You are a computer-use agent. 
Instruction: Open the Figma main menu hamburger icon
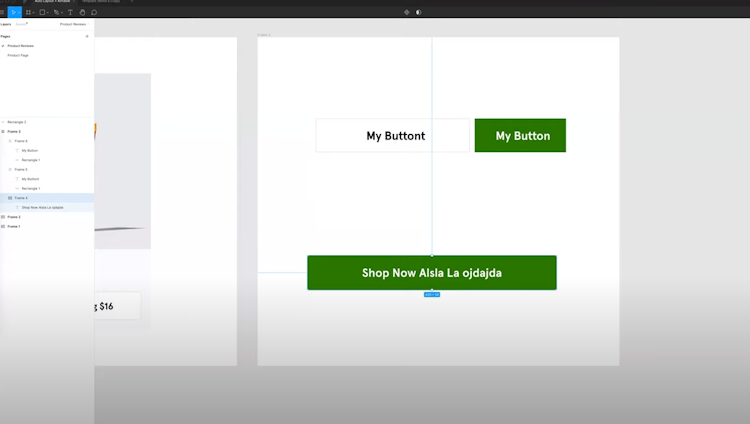pos(2,12)
